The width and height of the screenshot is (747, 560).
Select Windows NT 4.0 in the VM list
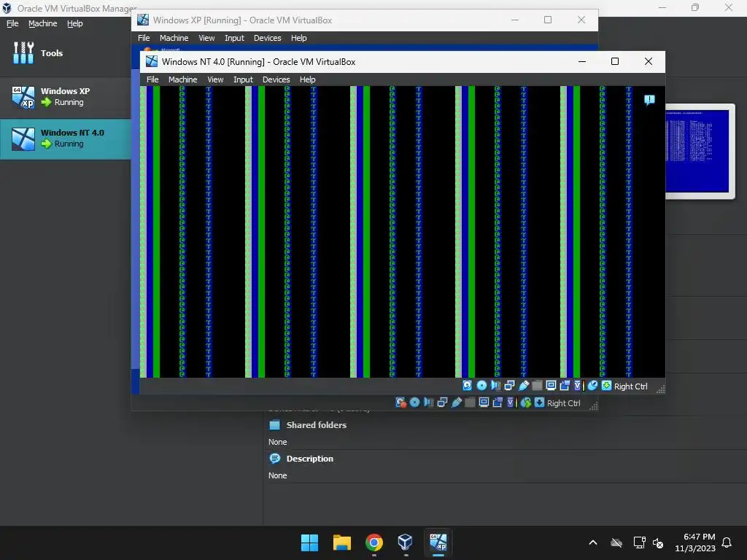pos(66,139)
